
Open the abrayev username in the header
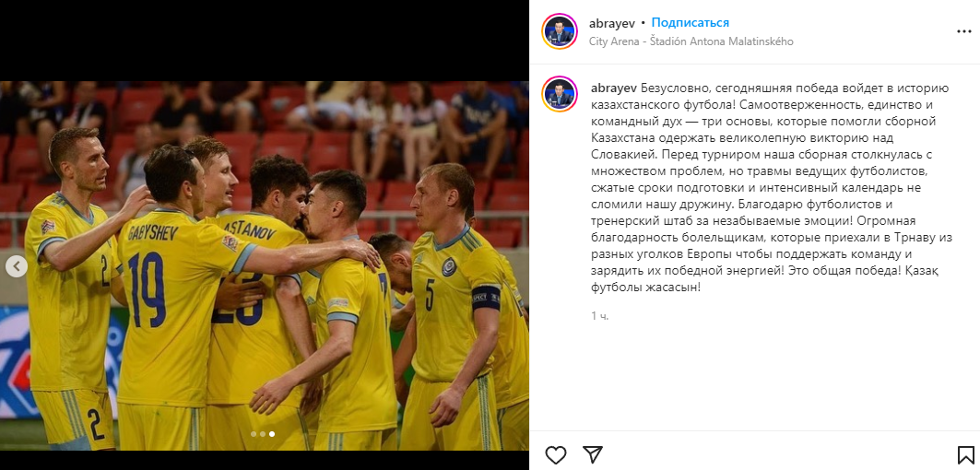tap(612, 23)
